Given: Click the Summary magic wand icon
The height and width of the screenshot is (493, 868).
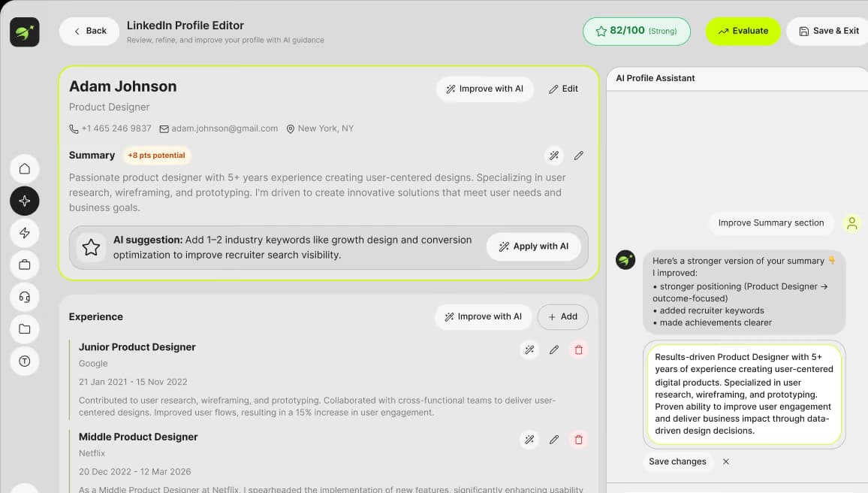Looking at the screenshot, I should point(554,156).
